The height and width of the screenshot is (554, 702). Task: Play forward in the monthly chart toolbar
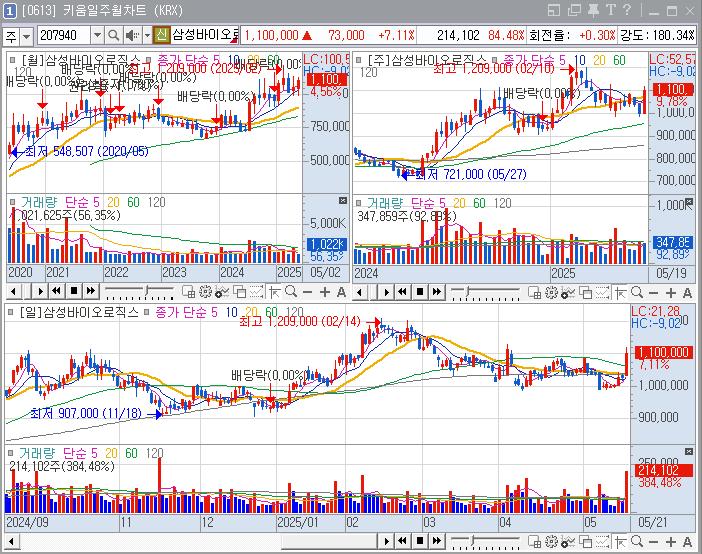40,292
